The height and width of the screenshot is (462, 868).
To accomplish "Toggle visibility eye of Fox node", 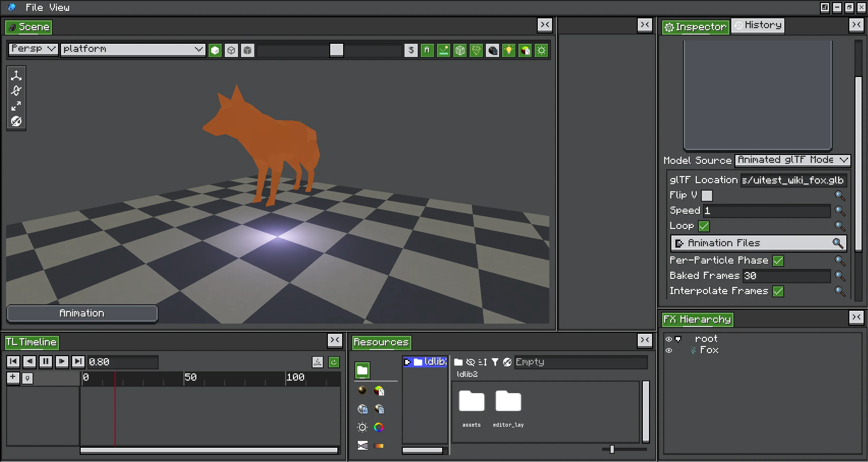I will (x=669, y=350).
